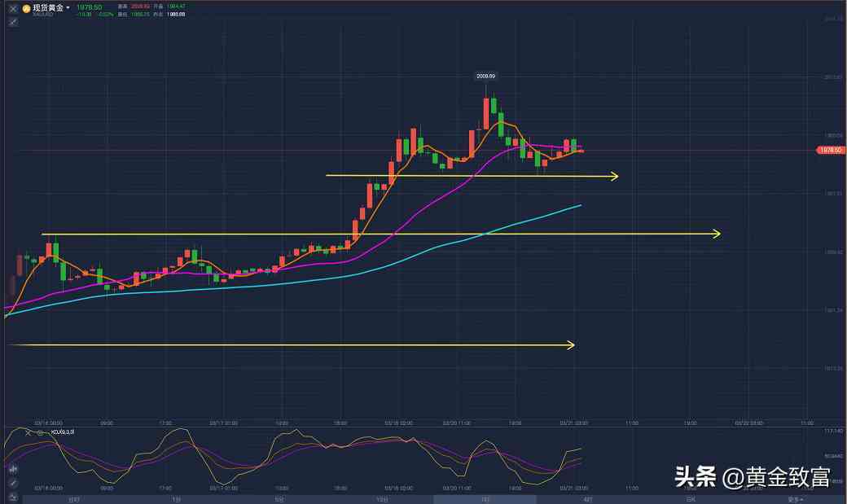This screenshot has width=847, height=504.
Task: Select the 15分 timeframe tab
Action: coord(382,499)
